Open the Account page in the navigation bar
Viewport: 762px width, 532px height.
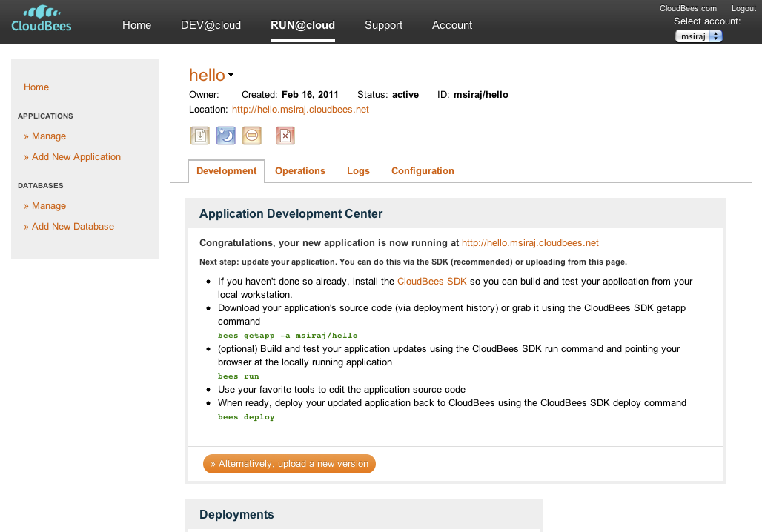click(x=452, y=25)
